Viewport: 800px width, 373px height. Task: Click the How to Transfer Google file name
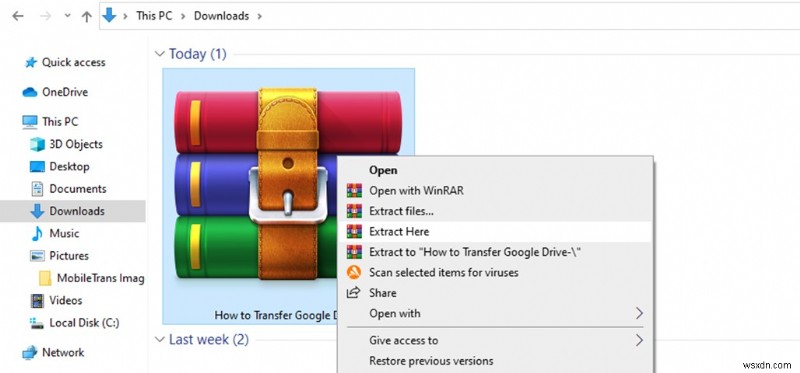coord(276,315)
